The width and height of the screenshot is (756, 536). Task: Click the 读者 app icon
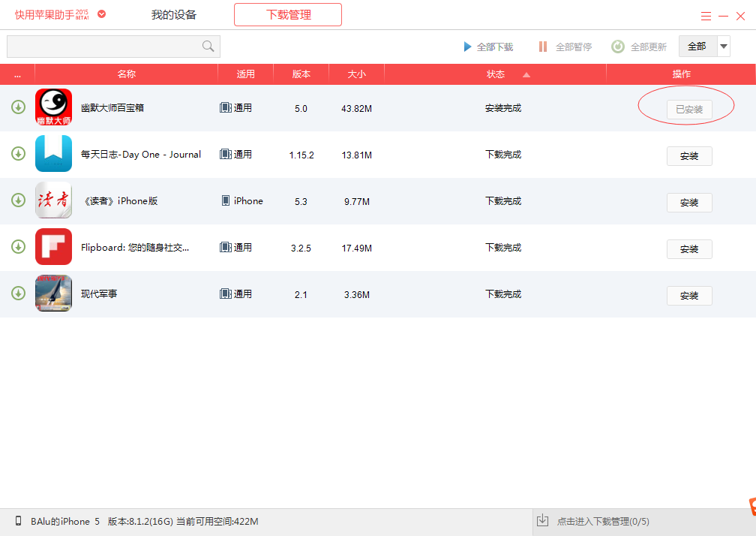[53, 200]
